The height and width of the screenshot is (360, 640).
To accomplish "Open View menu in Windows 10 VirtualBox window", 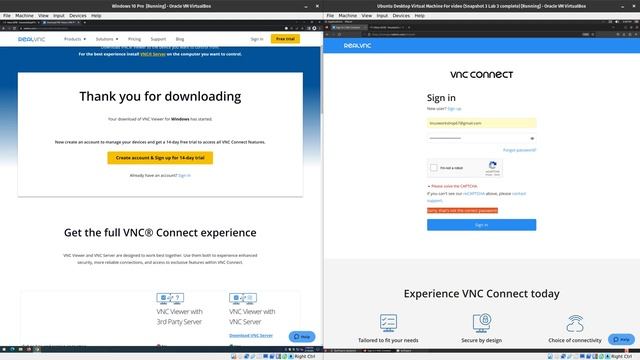I will coord(43,16).
